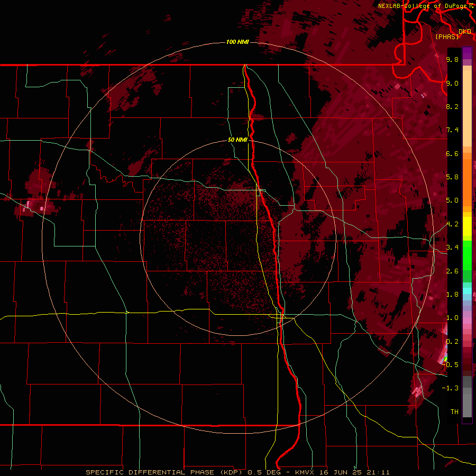Click the 9.0 legend value

pyautogui.click(x=452, y=83)
